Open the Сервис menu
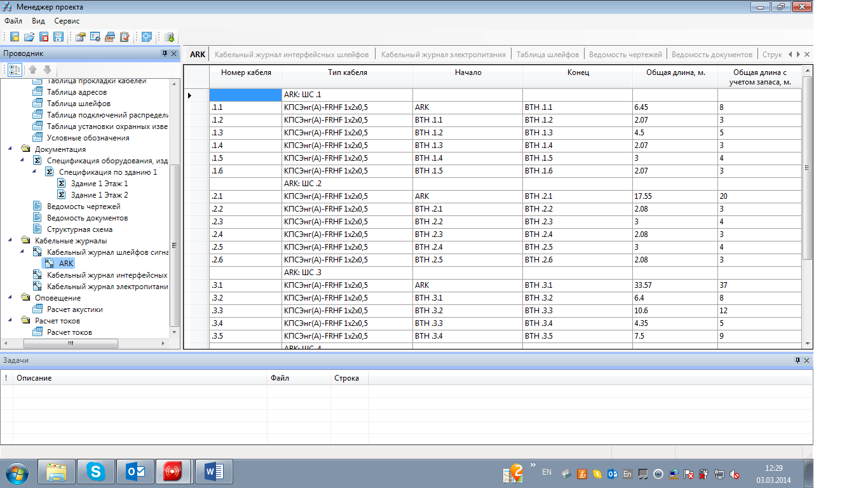This screenshot has height=488, width=868. point(67,21)
